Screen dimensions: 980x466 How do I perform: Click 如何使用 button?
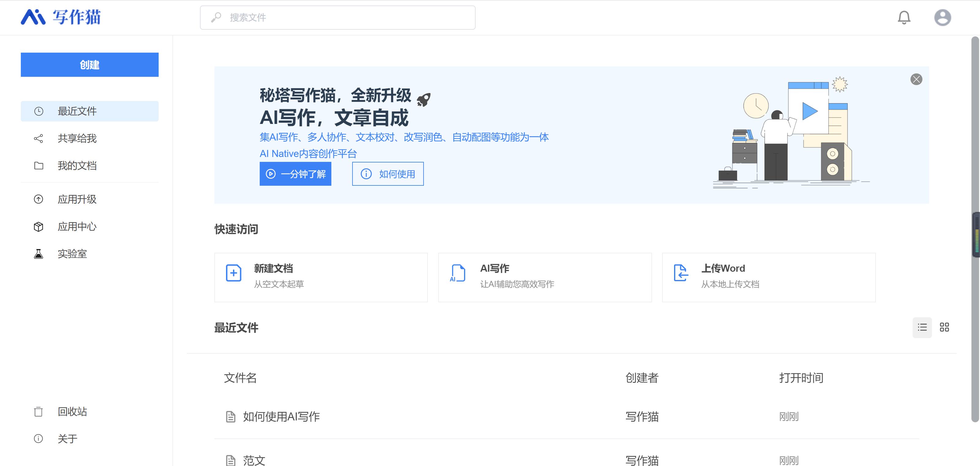tap(388, 174)
